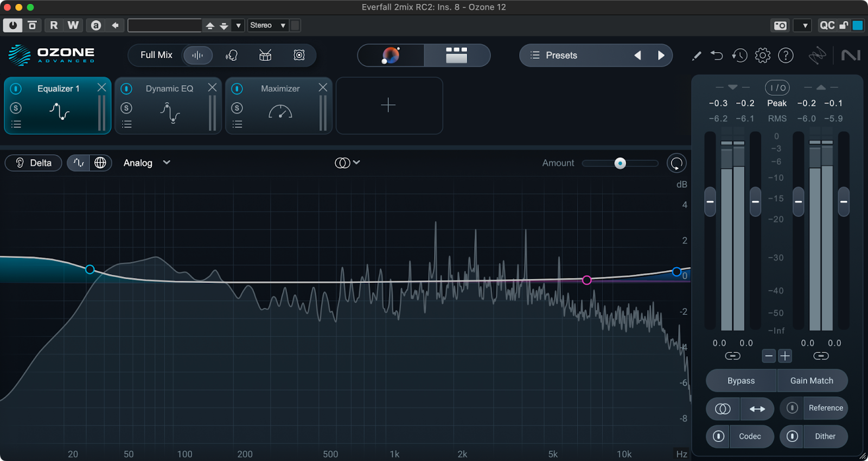
Task: Toggle the Dynamic EQ power button
Action: (126, 89)
